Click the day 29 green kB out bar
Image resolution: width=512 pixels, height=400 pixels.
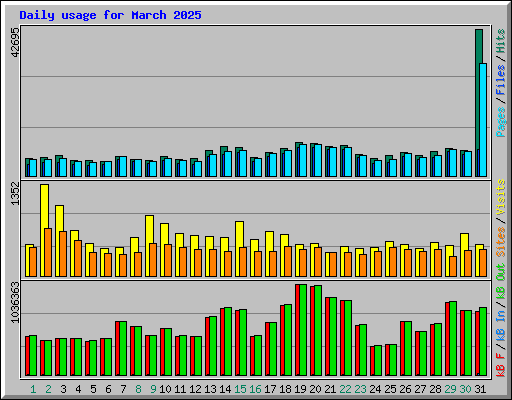coord(453,338)
